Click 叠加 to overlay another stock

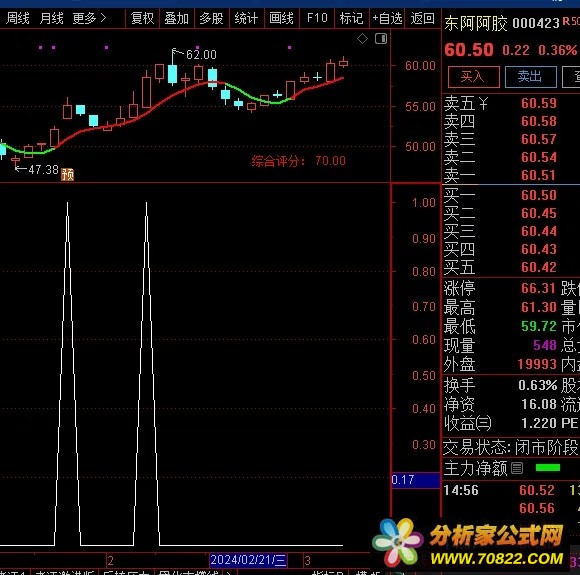[176, 18]
